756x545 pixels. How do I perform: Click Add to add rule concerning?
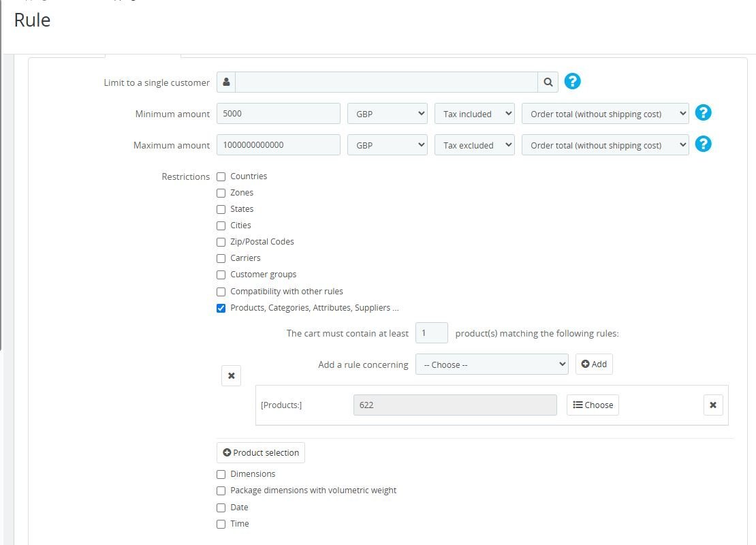point(594,364)
